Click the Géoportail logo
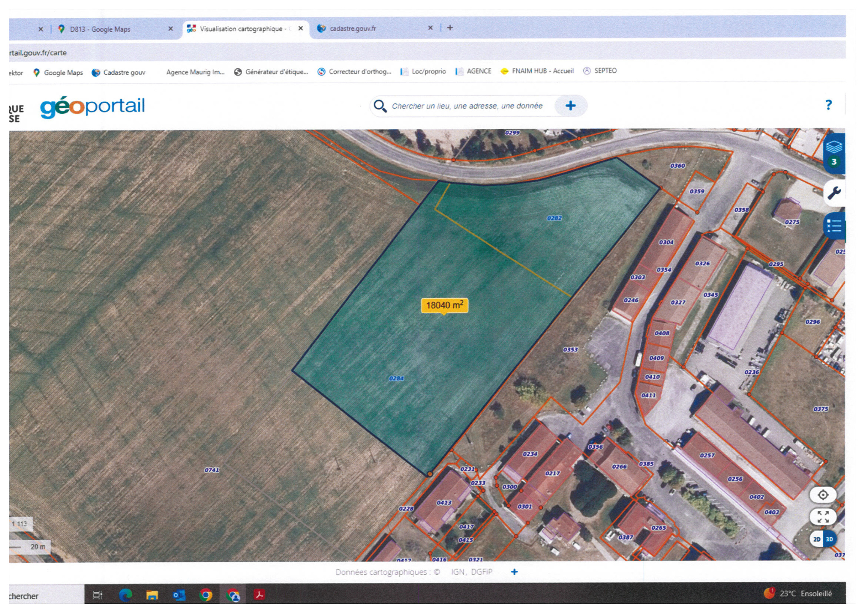Image resolution: width=865 pixels, height=616 pixels. (x=92, y=106)
